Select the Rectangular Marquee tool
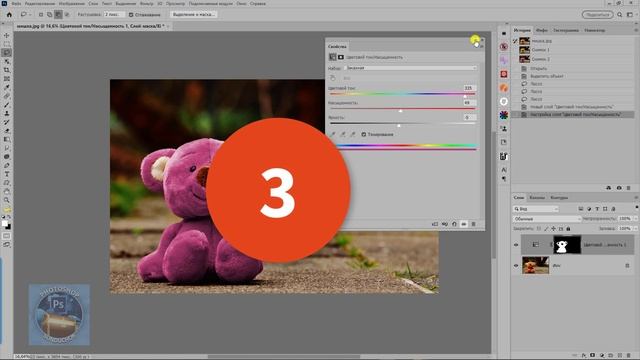Image resolution: width=640 pixels, height=360 pixels. (7, 44)
